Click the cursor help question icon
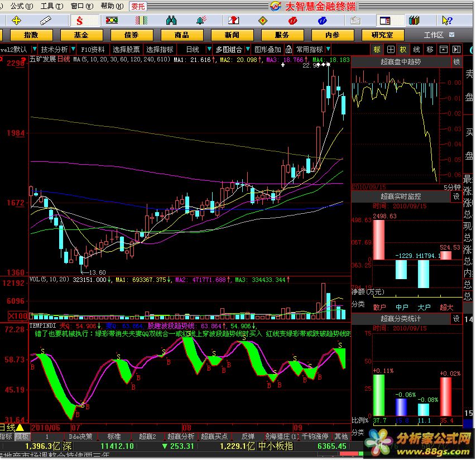Viewport: 476px width, 460px height. point(447,20)
